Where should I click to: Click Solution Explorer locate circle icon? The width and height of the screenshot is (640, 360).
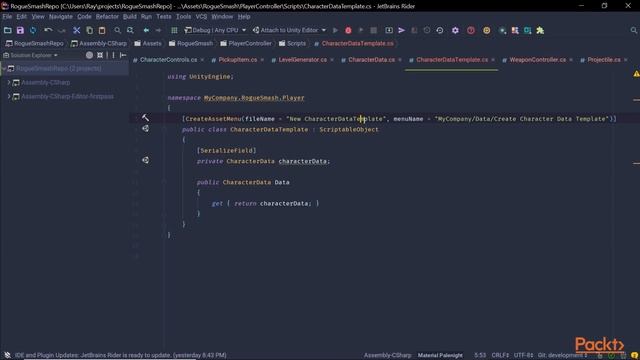coord(89,55)
